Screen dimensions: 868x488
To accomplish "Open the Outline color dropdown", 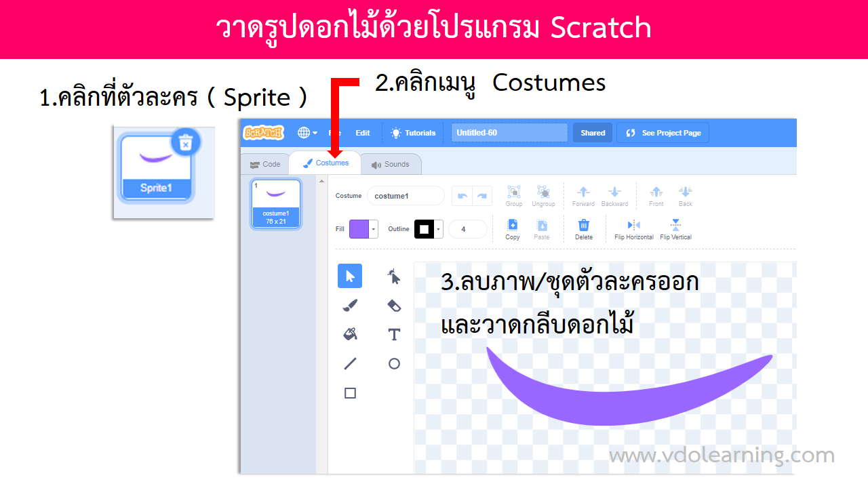I will tap(439, 229).
